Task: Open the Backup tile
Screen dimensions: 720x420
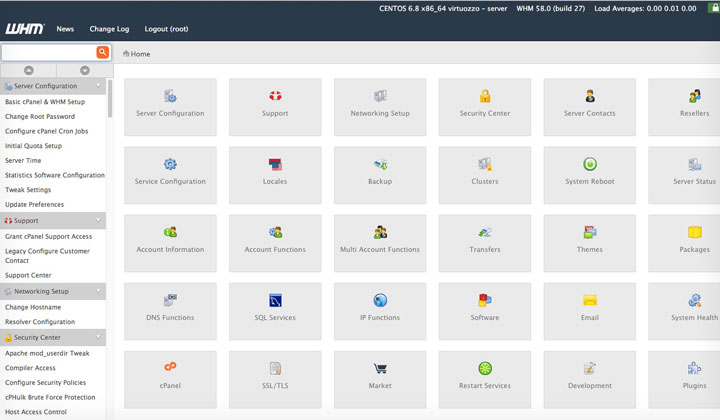Action: coord(380,175)
